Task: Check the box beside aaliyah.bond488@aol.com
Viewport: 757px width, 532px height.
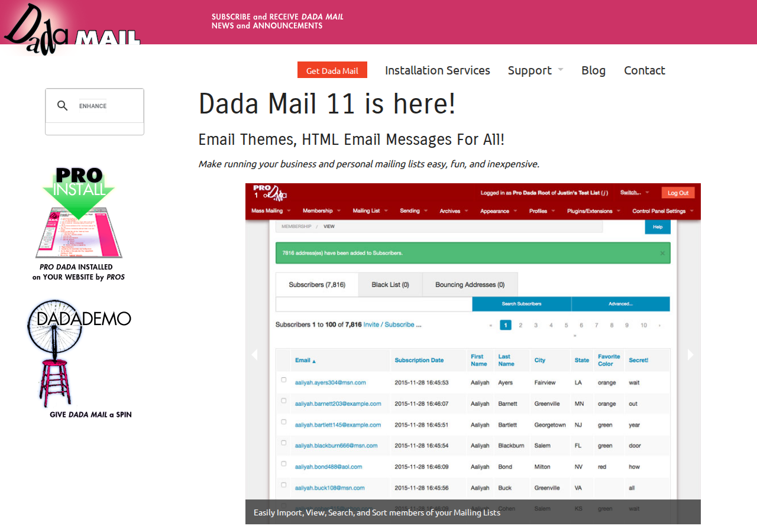Action: point(284,464)
